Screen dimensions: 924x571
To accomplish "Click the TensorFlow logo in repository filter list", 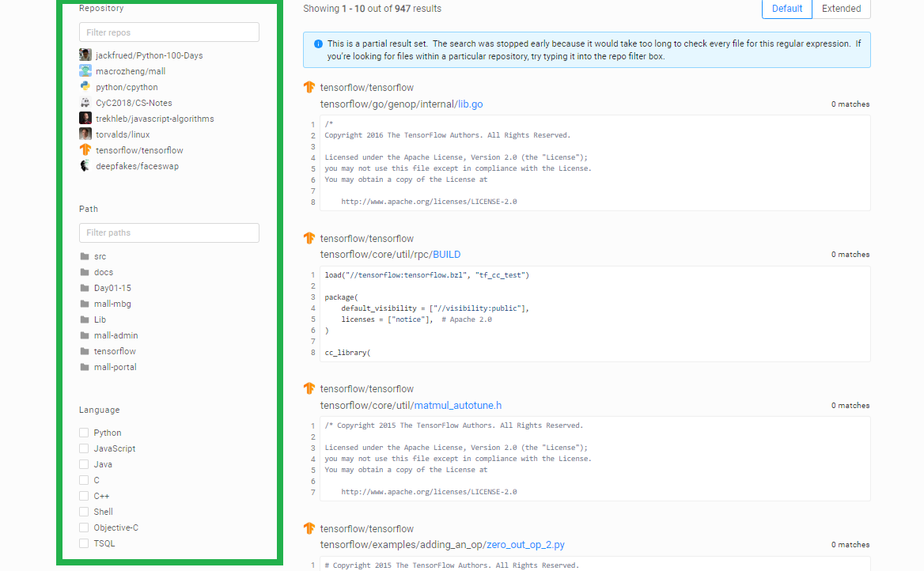I will tap(85, 149).
